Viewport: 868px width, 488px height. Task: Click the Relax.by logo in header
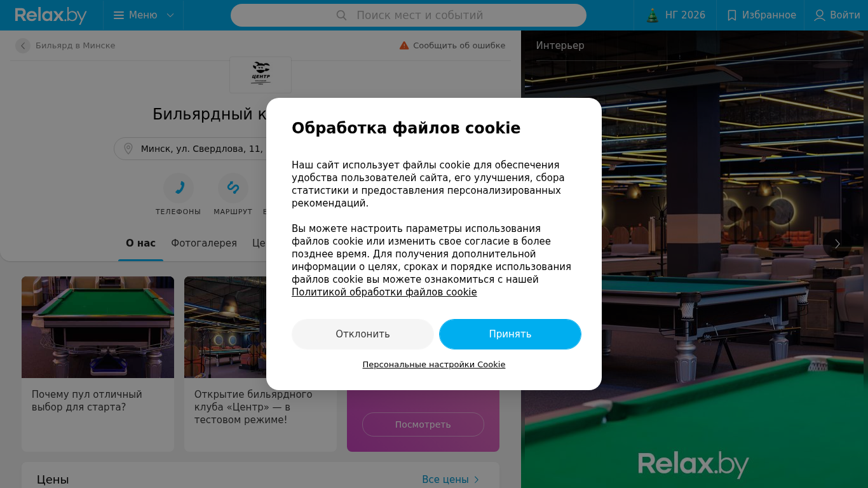coord(51,15)
